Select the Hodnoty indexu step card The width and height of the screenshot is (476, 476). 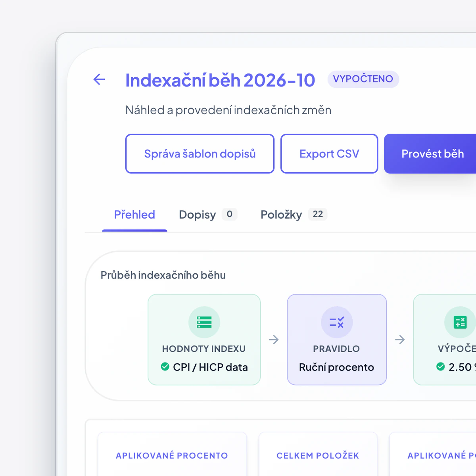click(x=204, y=340)
